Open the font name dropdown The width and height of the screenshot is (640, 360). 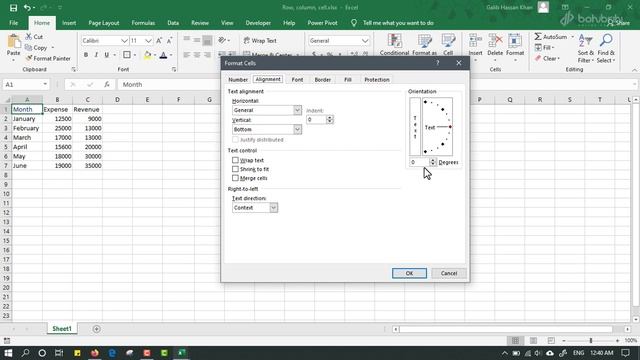point(124,41)
